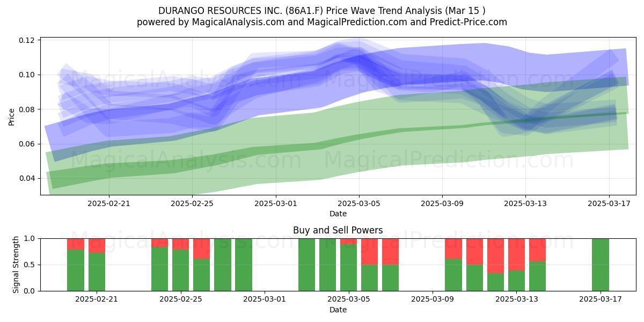Select the signal bar directly above the 2025-03-05 tick
644x322 pixels.
(349, 265)
